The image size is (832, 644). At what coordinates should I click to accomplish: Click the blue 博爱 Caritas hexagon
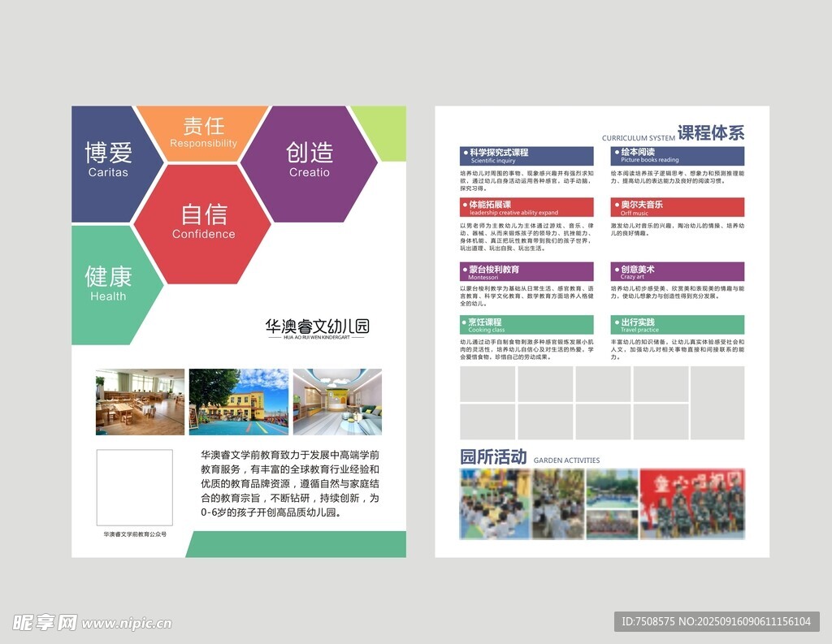(x=108, y=160)
